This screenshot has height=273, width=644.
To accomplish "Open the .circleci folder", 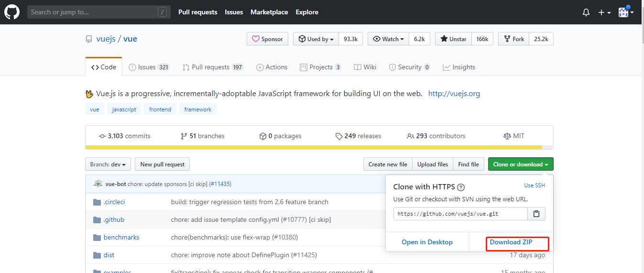I will click(x=114, y=202).
